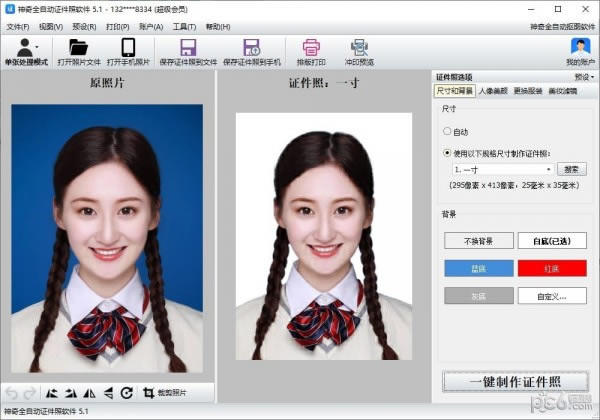Select the 自动 size radio button
The image size is (600, 420).
coord(447,131)
